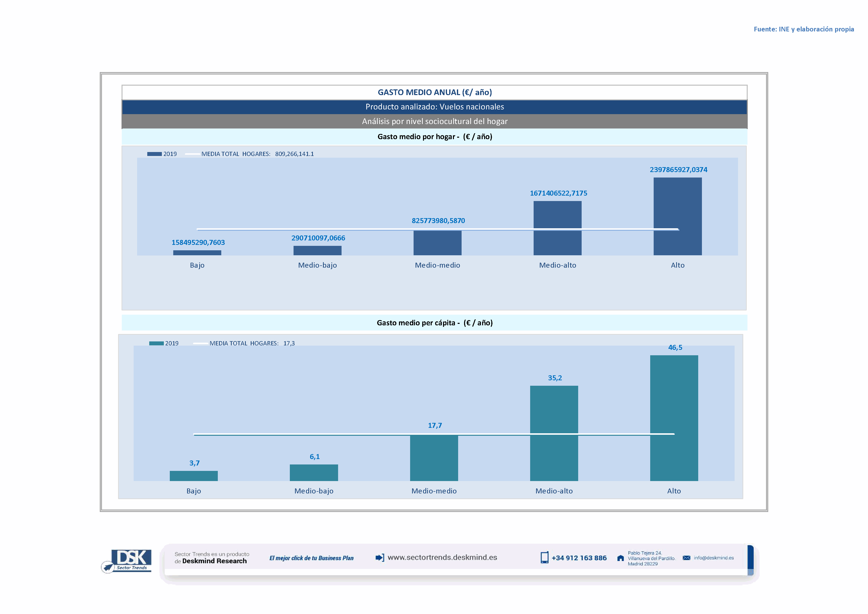Image resolution: width=868 pixels, height=614 pixels.
Task: Click phone number +34 912 163 886
Action: point(579,558)
